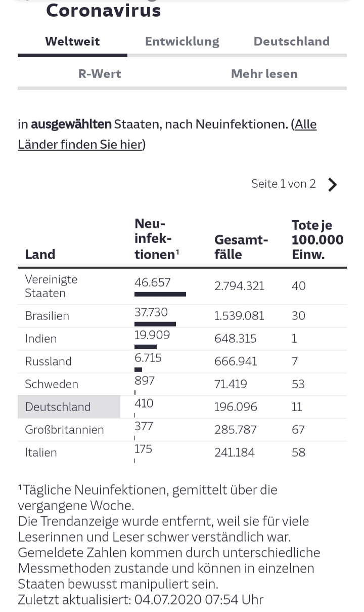Click the Brasilien row label
364x612 pixels.
pyautogui.click(x=47, y=316)
